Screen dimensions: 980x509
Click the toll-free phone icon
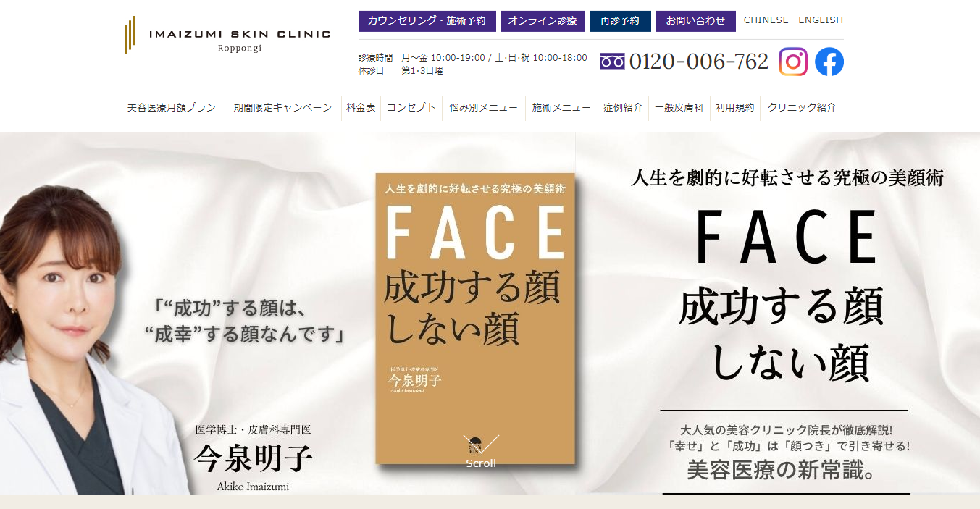[612, 62]
